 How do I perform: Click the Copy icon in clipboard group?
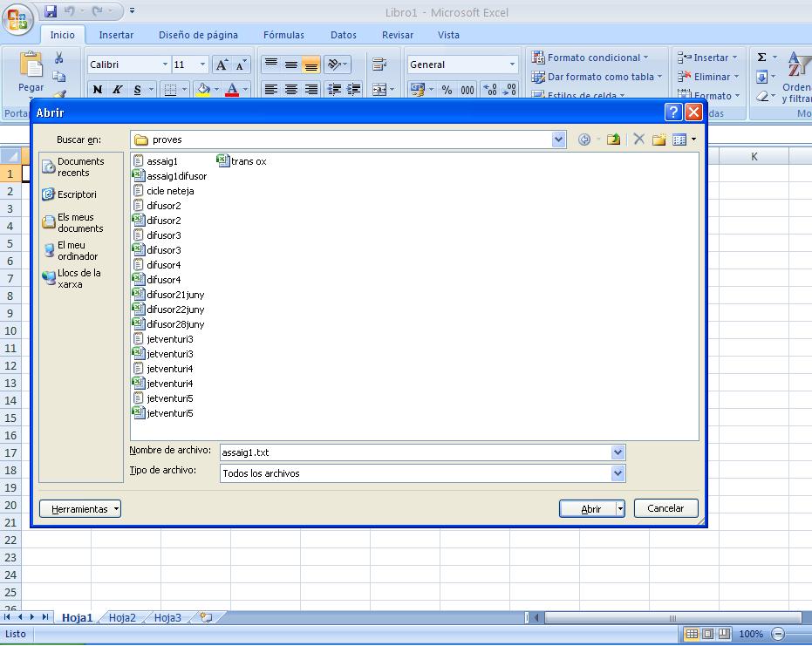click(x=59, y=77)
